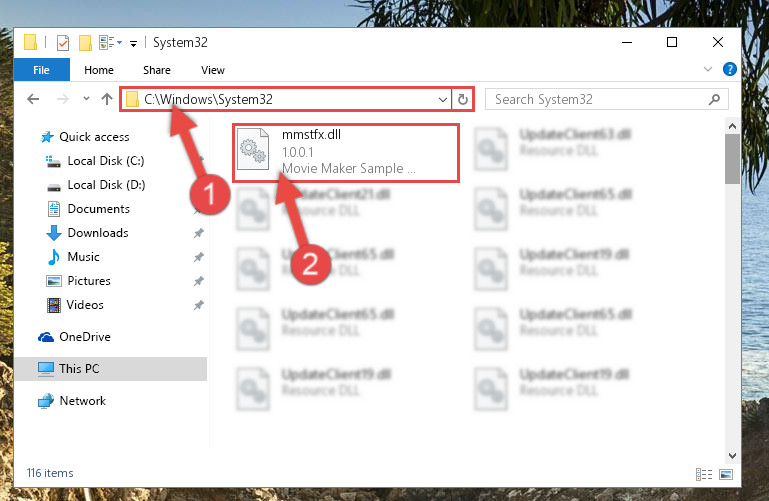Click the Properties checkmark quick access icon

click(x=63, y=43)
